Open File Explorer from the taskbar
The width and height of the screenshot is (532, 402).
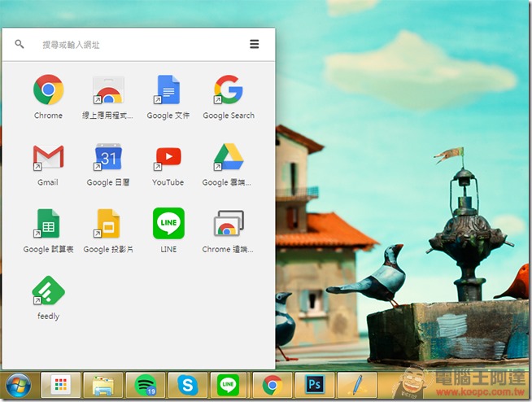102,385
